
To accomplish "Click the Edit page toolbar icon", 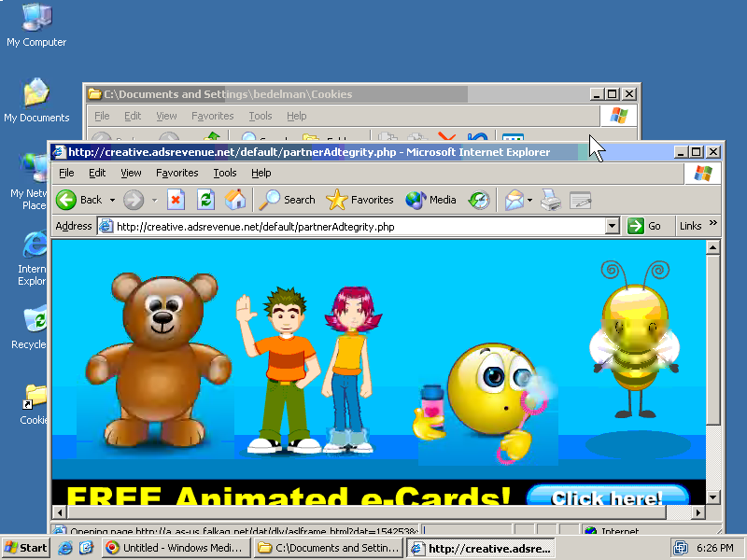I will [580, 200].
